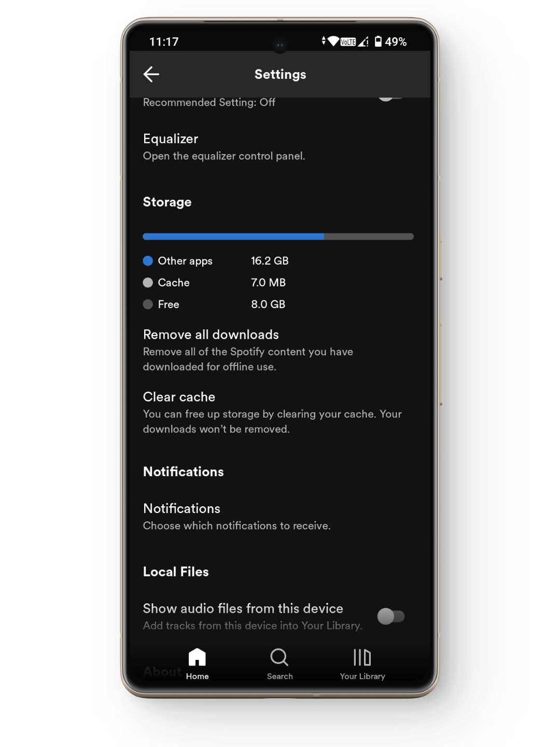Click the Settings title text
The height and width of the screenshot is (747, 560).
point(280,74)
